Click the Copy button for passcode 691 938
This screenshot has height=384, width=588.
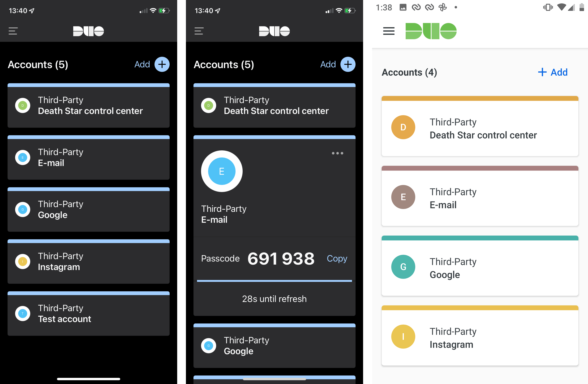coord(338,258)
